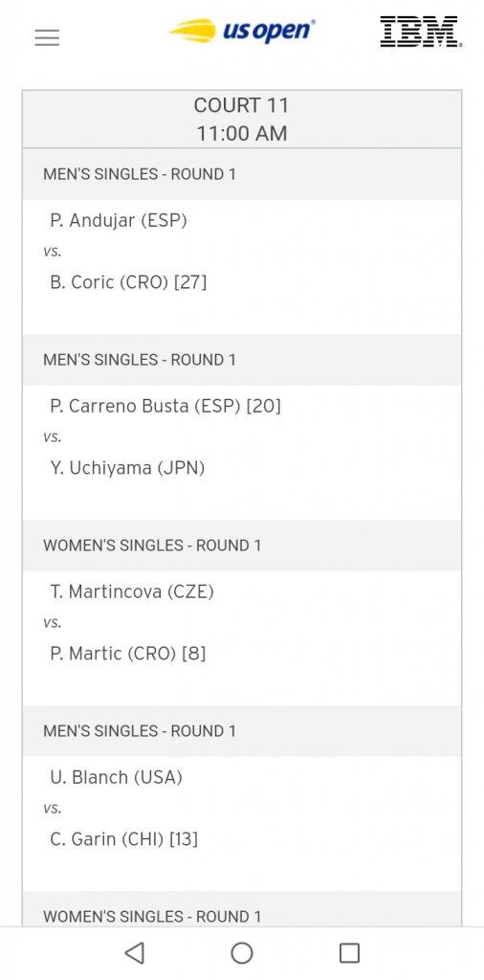Viewport: 484px width, 980px height.
Task: Tap Men's Singles header above Blanch match
Action: pyautogui.click(x=242, y=730)
